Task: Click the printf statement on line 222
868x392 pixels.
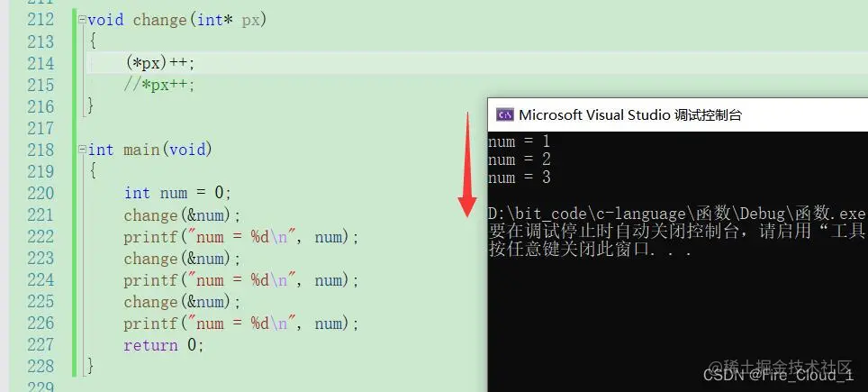Action: tap(241, 237)
